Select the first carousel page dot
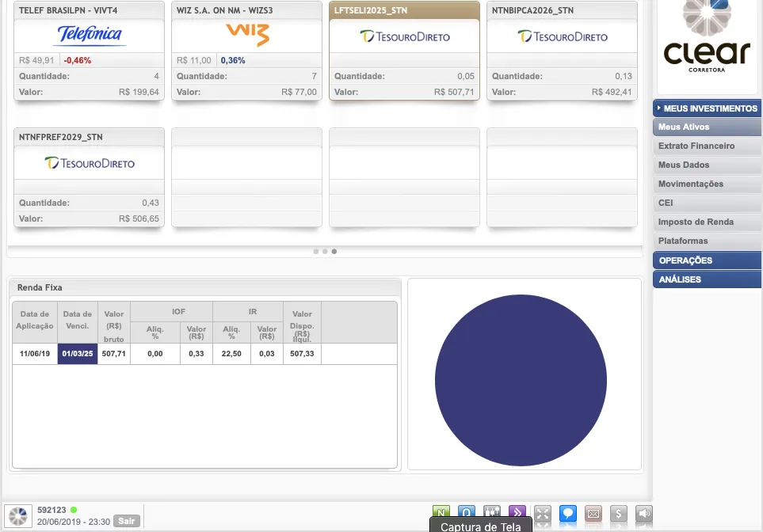 pos(315,251)
